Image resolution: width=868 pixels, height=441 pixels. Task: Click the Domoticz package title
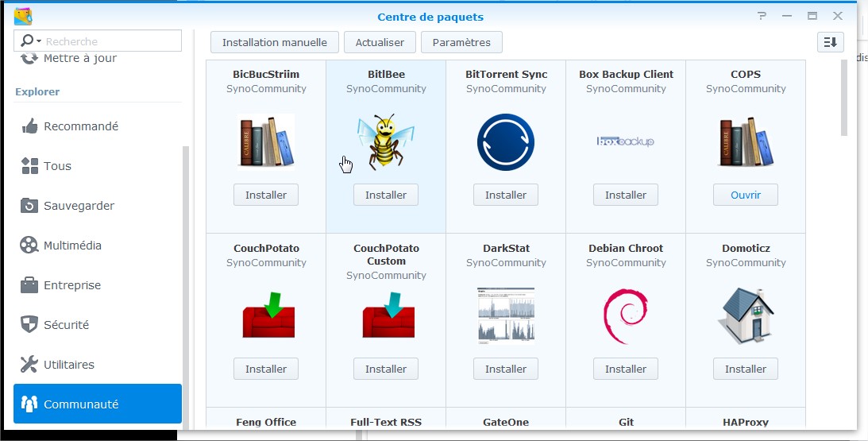[746, 248]
